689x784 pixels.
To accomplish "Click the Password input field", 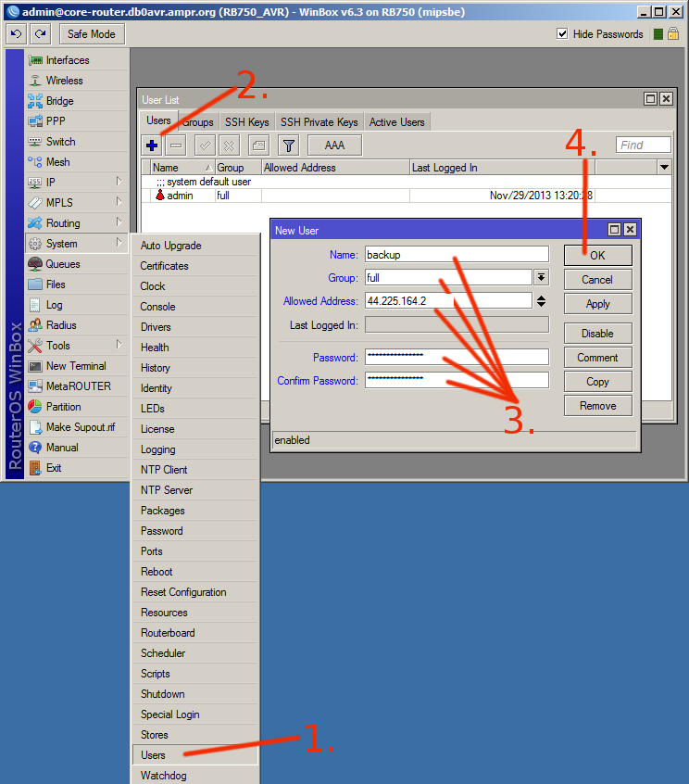I will coord(457,357).
